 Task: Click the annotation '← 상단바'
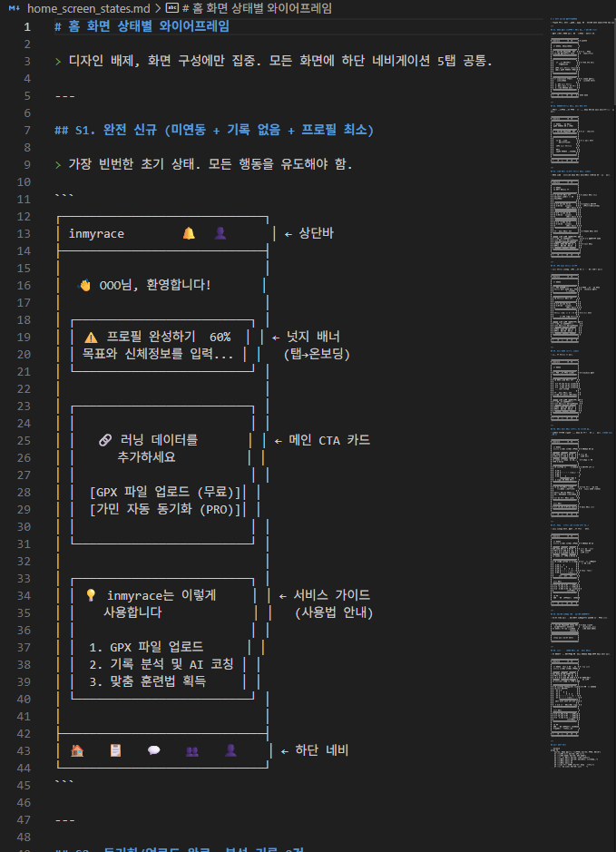tap(309, 233)
